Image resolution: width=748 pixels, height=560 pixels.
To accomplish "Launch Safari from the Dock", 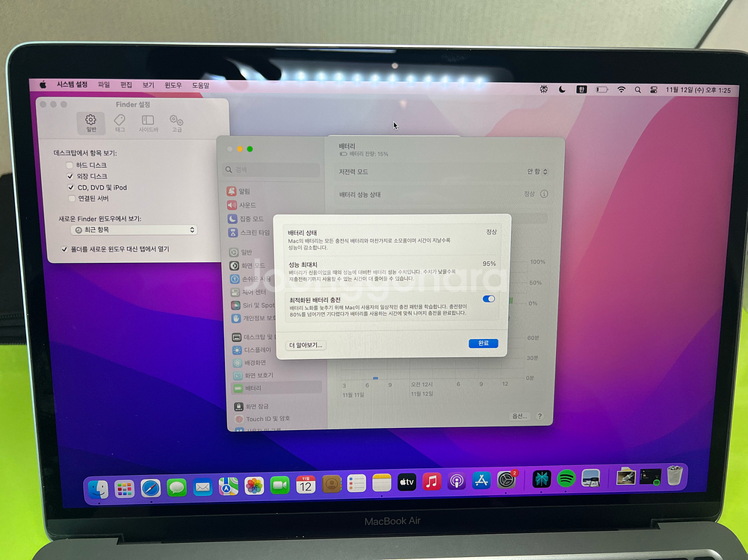I will [x=151, y=488].
